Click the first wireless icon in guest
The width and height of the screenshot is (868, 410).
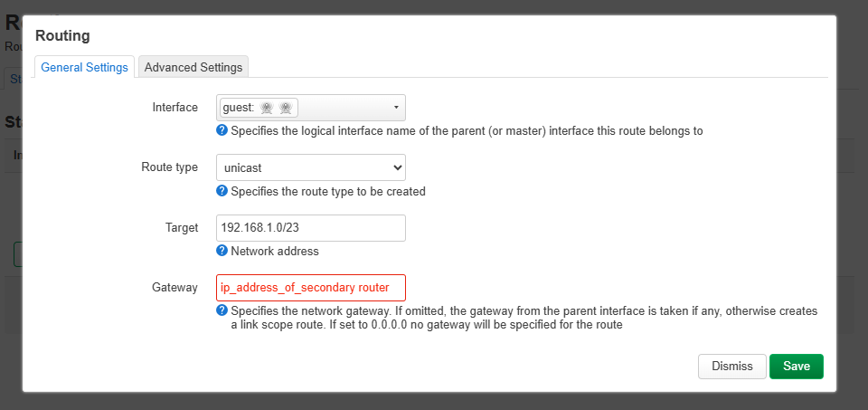pyautogui.click(x=266, y=108)
